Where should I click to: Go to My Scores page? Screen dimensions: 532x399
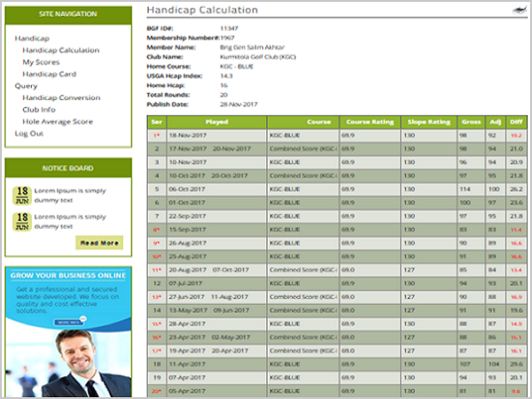[x=41, y=63]
